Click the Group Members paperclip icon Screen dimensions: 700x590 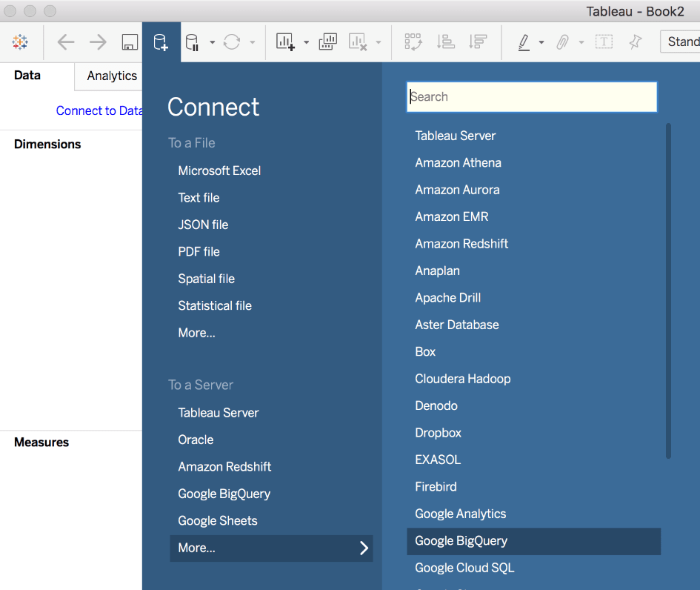click(562, 42)
